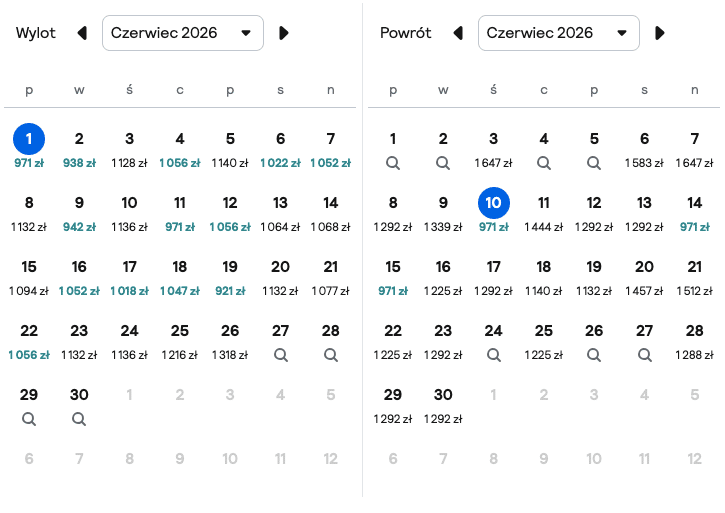Search prices for June 27 departure
Image resolution: width=725 pixels, height=513 pixels.
coord(281,355)
